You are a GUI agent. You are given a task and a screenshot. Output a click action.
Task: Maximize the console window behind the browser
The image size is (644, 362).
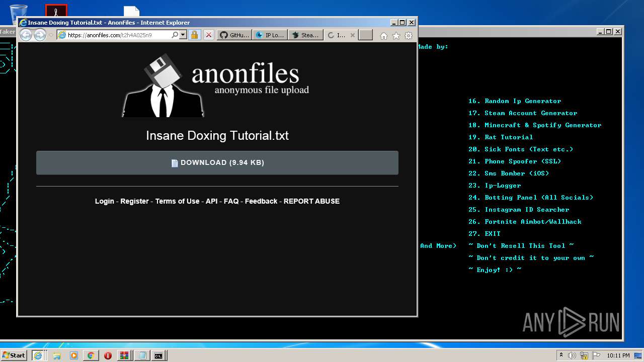coord(609,31)
